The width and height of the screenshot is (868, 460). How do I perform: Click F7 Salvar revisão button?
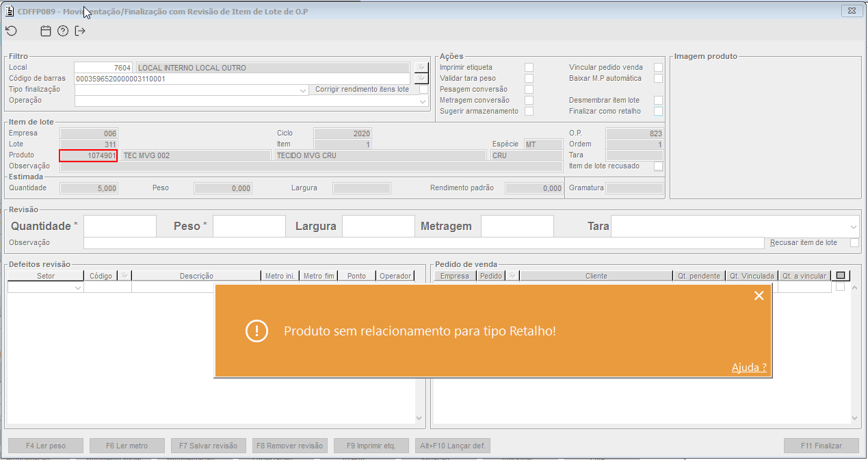[209, 446]
